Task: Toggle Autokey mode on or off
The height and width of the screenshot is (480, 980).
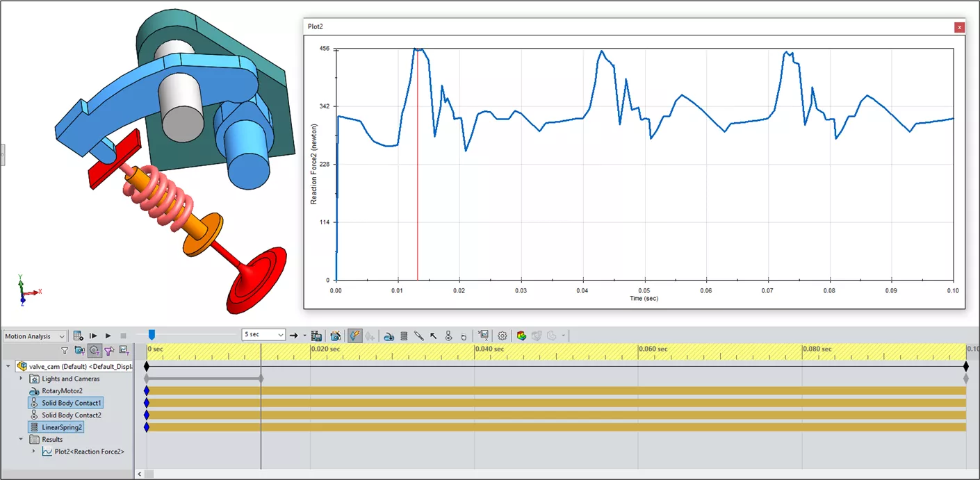Action: 354,336
